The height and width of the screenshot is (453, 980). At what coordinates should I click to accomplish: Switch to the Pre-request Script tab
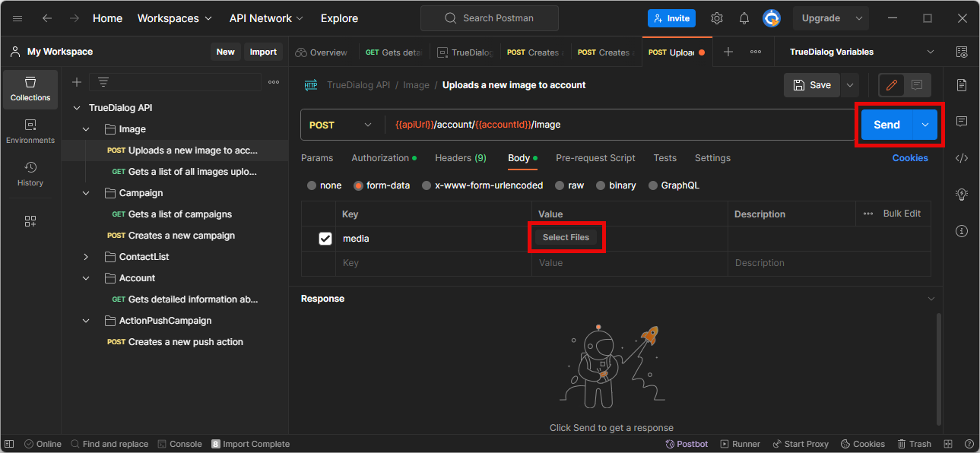point(595,158)
